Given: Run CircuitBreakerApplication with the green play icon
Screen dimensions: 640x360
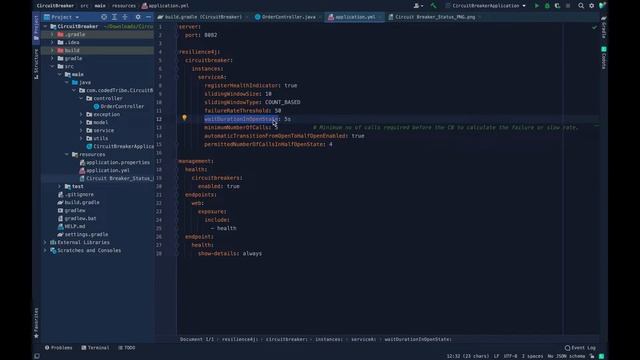Looking at the screenshot, I should [537, 6].
